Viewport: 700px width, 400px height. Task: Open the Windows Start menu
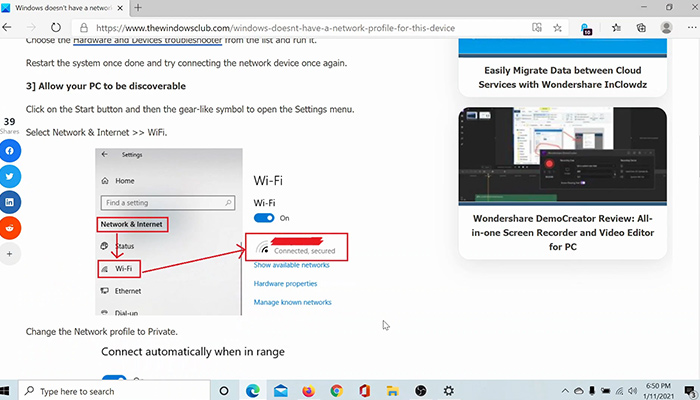[6, 391]
